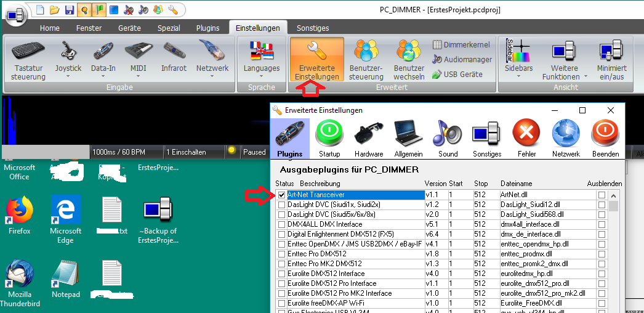Viewport: 644px width, 313px height.
Task: Switch to the Fenster ribbon tab
Action: point(89,28)
